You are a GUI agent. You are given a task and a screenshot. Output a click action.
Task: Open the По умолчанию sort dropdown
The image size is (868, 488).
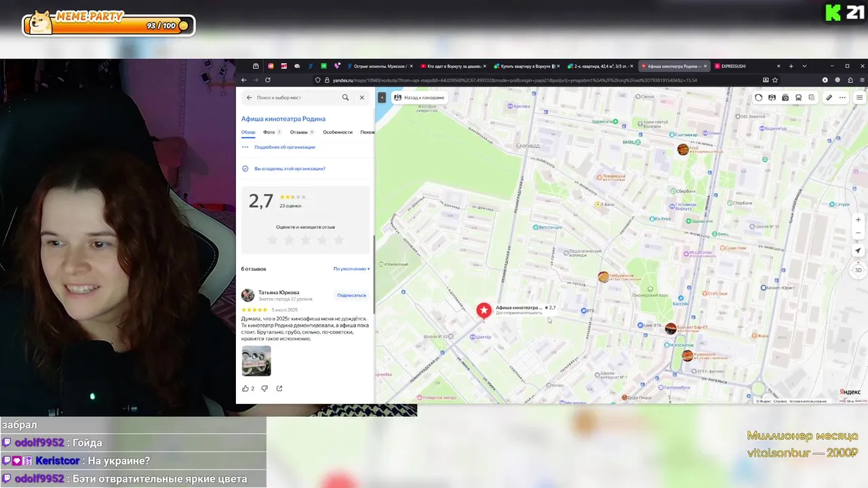(x=351, y=269)
